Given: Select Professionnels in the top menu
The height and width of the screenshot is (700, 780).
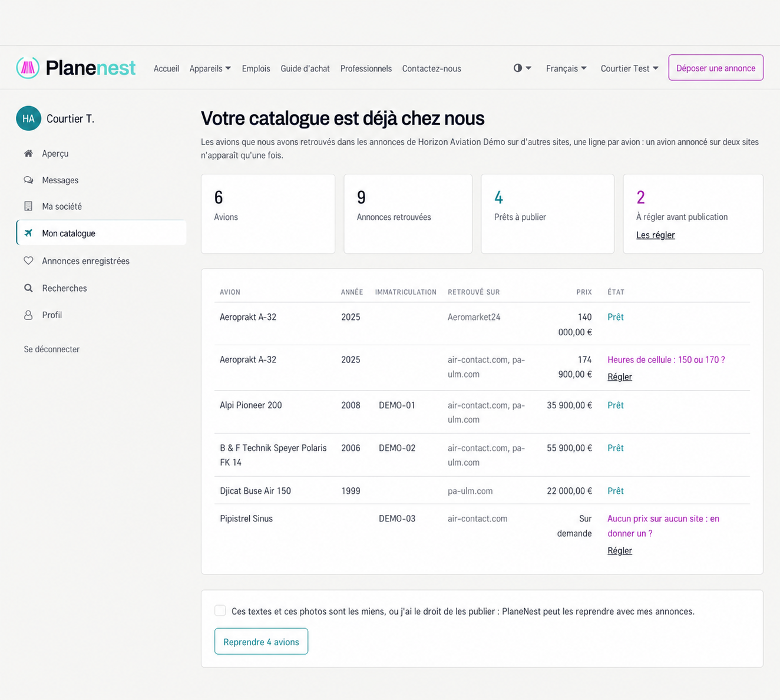Looking at the screenshot, I should click(366, 68).
